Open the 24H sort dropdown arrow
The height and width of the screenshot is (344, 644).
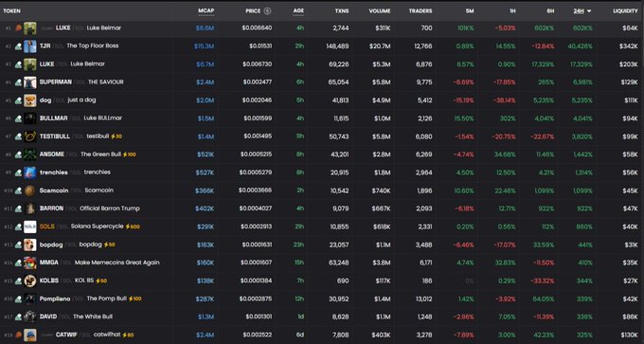click(x=589, y=11)
